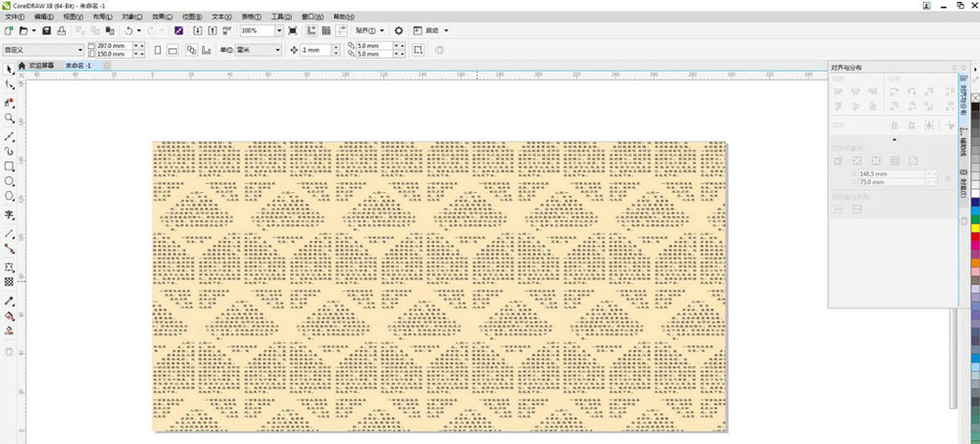
Task: Open the Options gear icon
Action: coord(399,31)
